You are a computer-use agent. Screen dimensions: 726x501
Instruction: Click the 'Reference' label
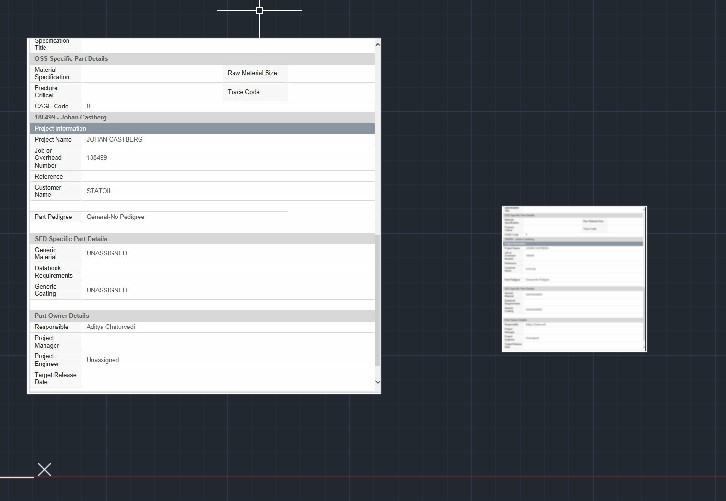pyautogui.click(x=49, y=176)
